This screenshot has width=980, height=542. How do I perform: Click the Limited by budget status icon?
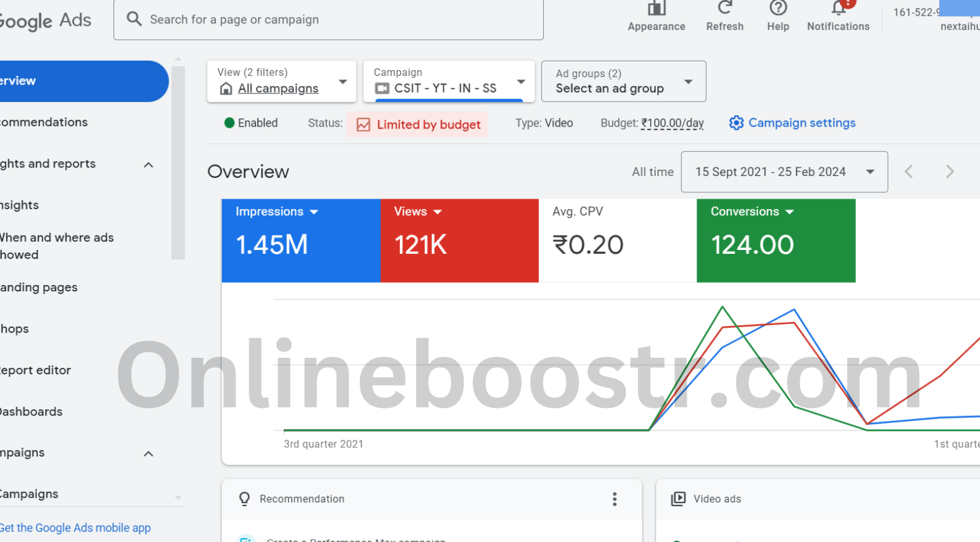coord(363,125)
